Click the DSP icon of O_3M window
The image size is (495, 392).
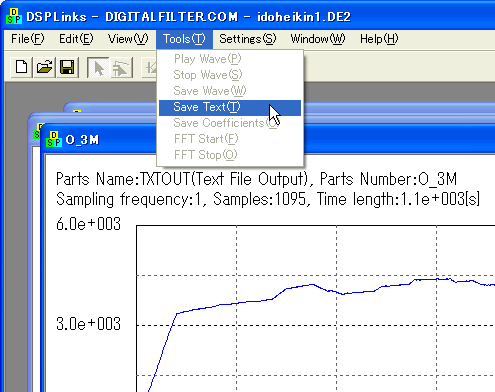(x=54, y=139)
